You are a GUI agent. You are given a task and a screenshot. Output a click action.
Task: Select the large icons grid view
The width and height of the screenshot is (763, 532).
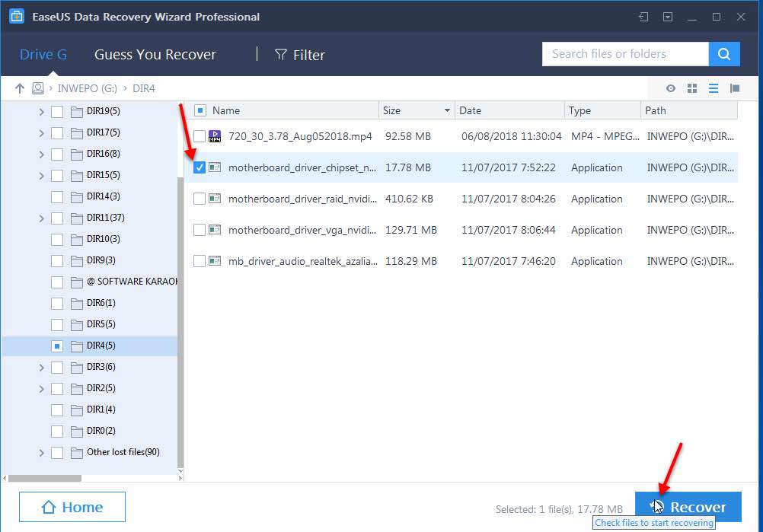[x=692, y=88]
